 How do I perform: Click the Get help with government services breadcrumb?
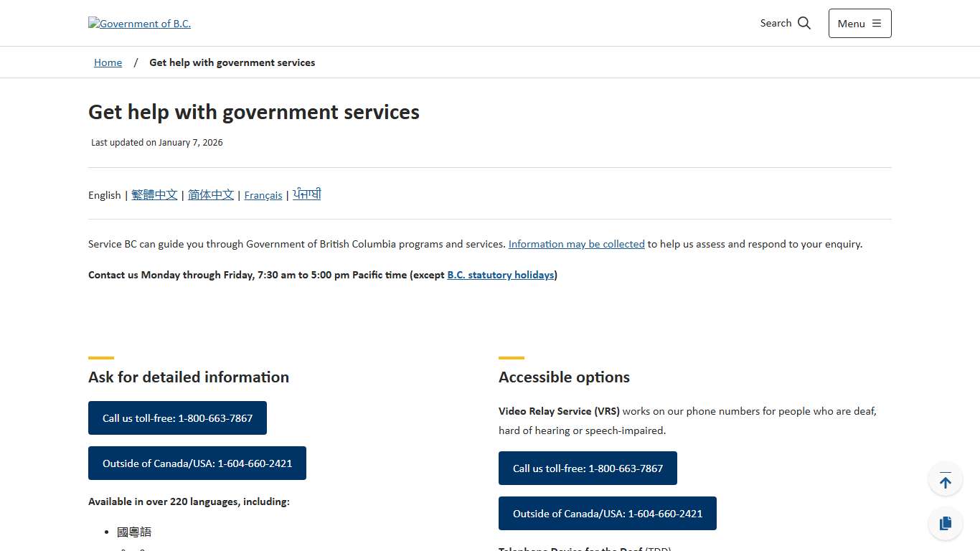click(232, 62)
